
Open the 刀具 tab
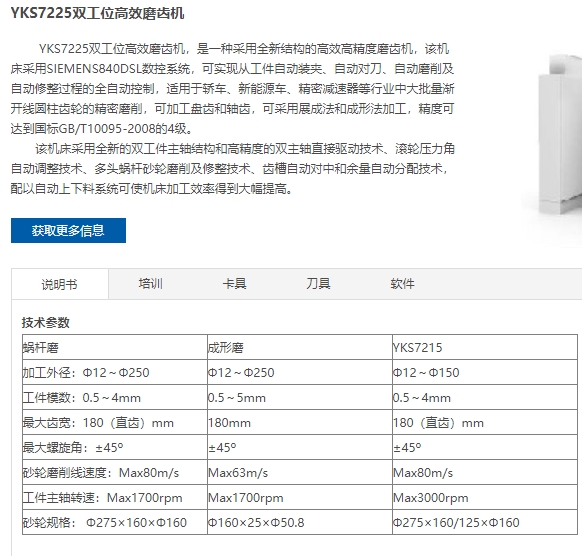[x=318, y=284]
